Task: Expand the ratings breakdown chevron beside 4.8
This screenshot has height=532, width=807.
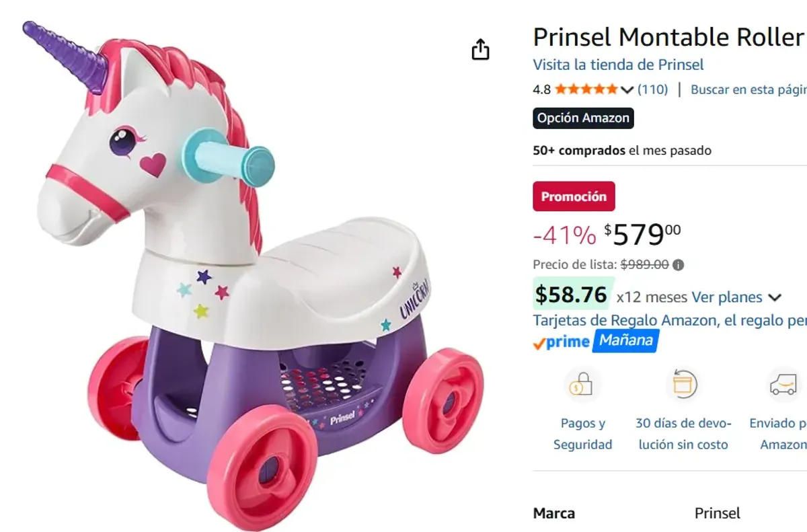Action: tap(626, 88)
